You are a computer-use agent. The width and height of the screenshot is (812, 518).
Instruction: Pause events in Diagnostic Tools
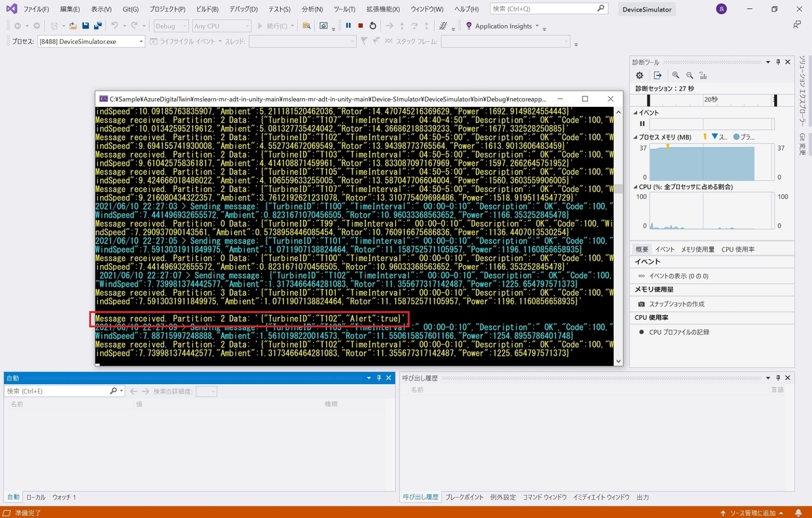click(x=642, y=124)
